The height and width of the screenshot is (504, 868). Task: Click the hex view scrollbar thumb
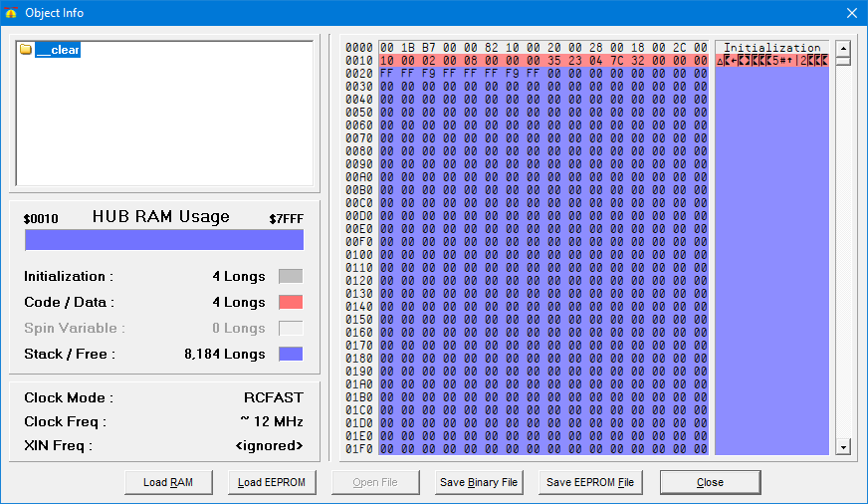pyautogui.click(x=843, y=61)
